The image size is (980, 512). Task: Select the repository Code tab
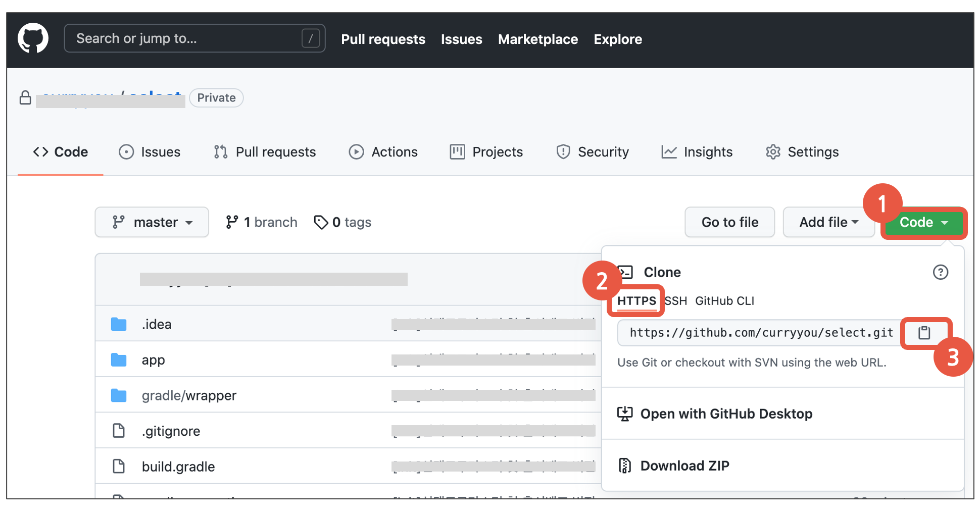coord(61,152)
